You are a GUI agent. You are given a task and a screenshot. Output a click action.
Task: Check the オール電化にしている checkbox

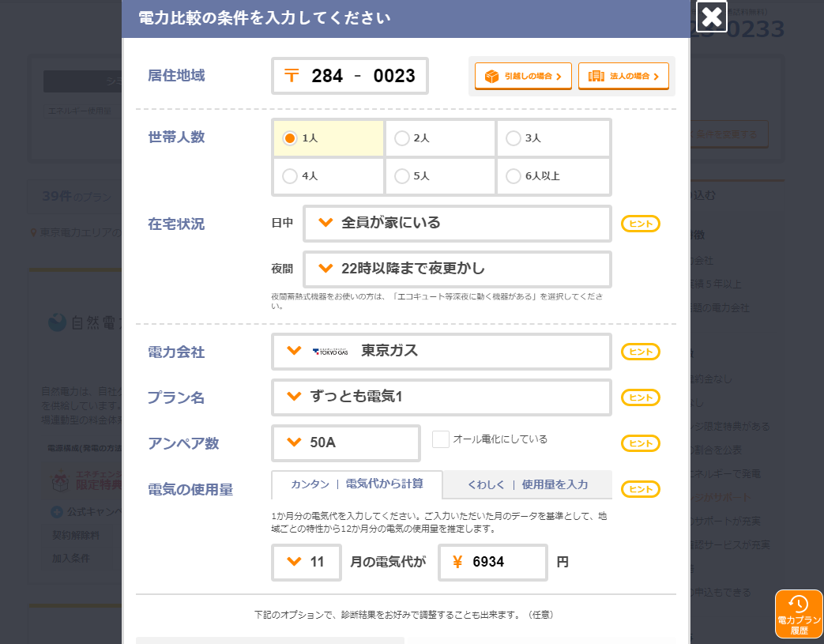440,439
